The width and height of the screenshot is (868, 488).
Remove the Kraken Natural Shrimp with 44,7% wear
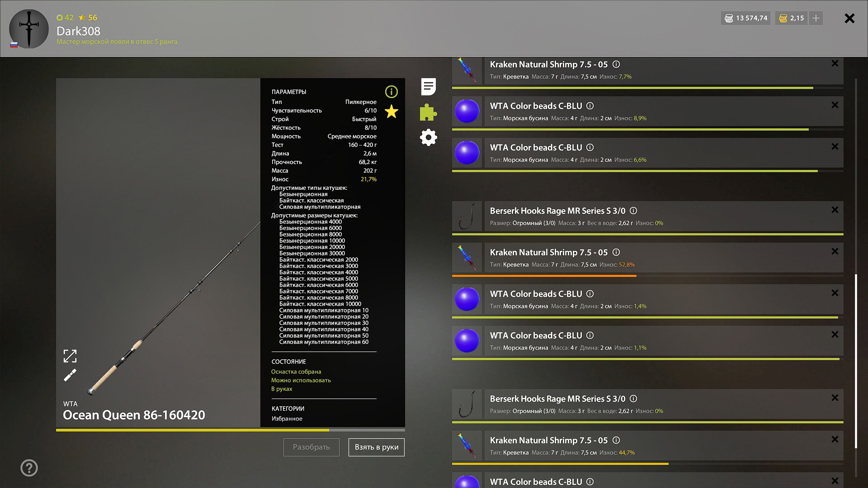pos(835,439)
